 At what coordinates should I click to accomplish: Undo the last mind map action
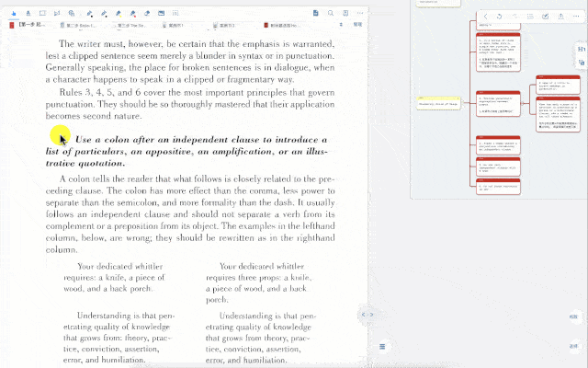(499, 17)
